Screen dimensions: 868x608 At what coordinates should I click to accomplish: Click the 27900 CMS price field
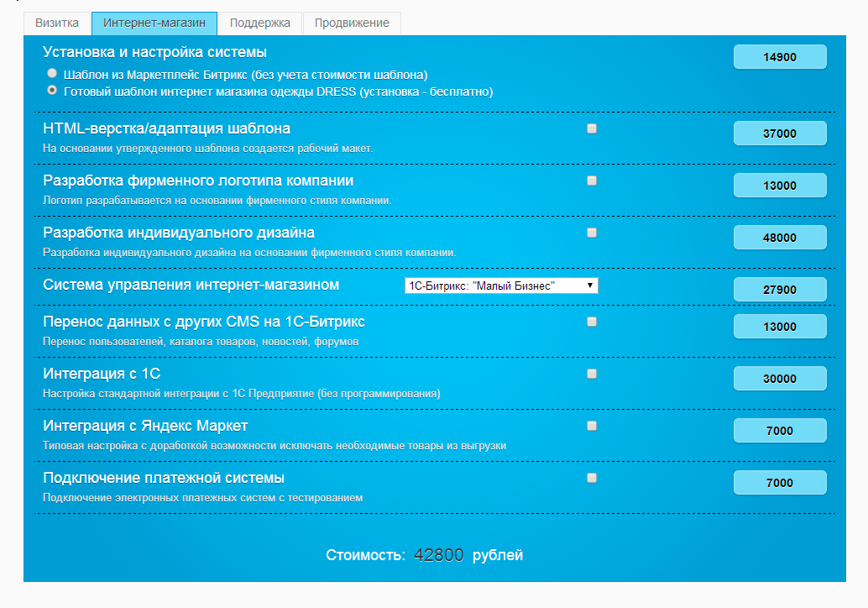[x=780, y=290]
